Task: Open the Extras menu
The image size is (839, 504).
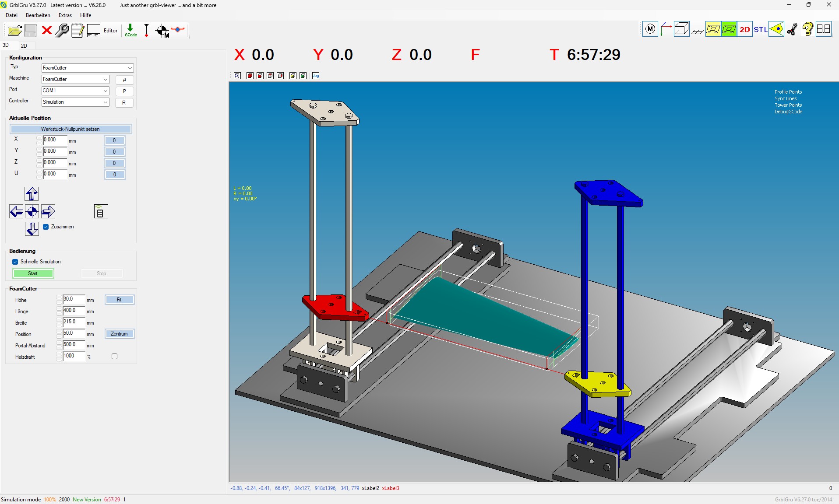Action: (65, 15)
